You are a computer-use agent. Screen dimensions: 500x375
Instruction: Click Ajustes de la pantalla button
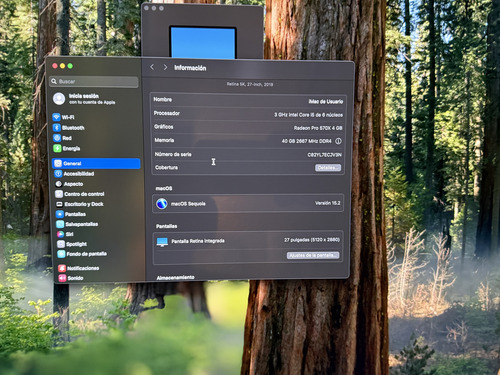[313, 255]
